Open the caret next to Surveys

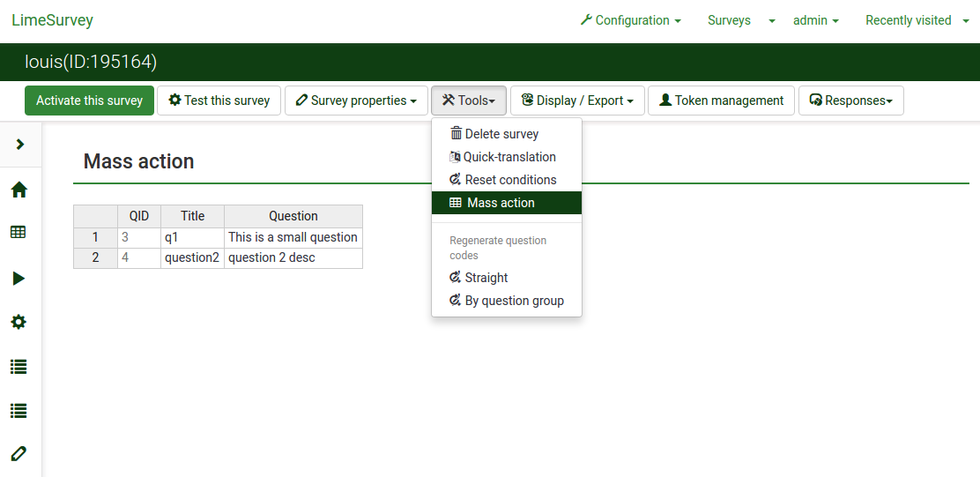coord(772,20)
